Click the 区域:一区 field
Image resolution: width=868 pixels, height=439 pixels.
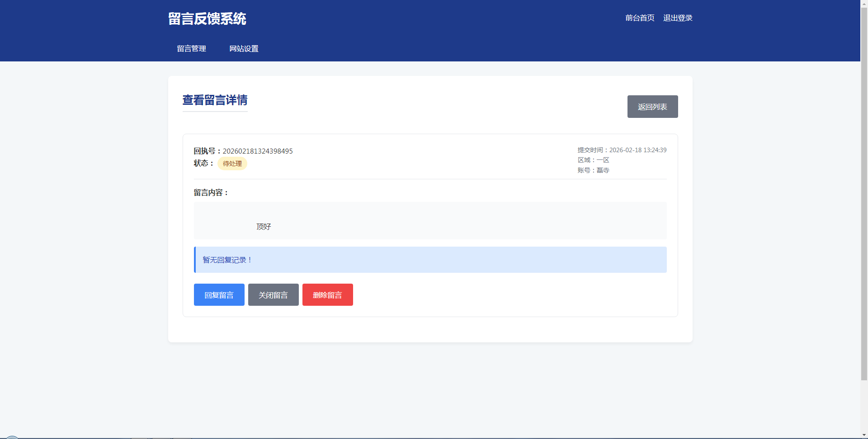[593, 160]
